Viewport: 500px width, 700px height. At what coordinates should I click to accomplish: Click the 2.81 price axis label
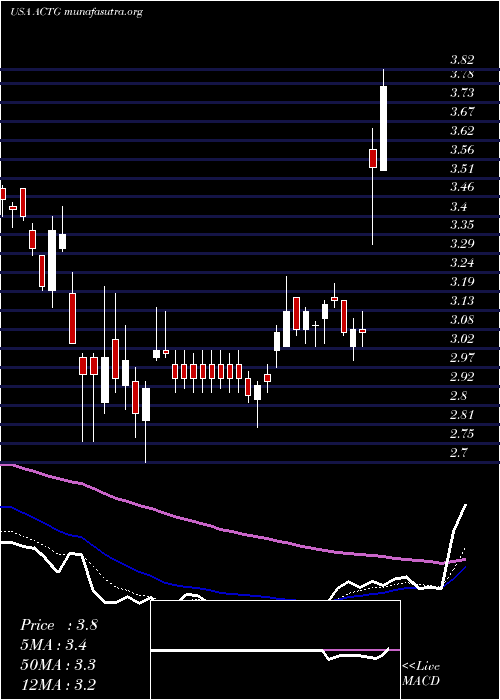[462, 415]
